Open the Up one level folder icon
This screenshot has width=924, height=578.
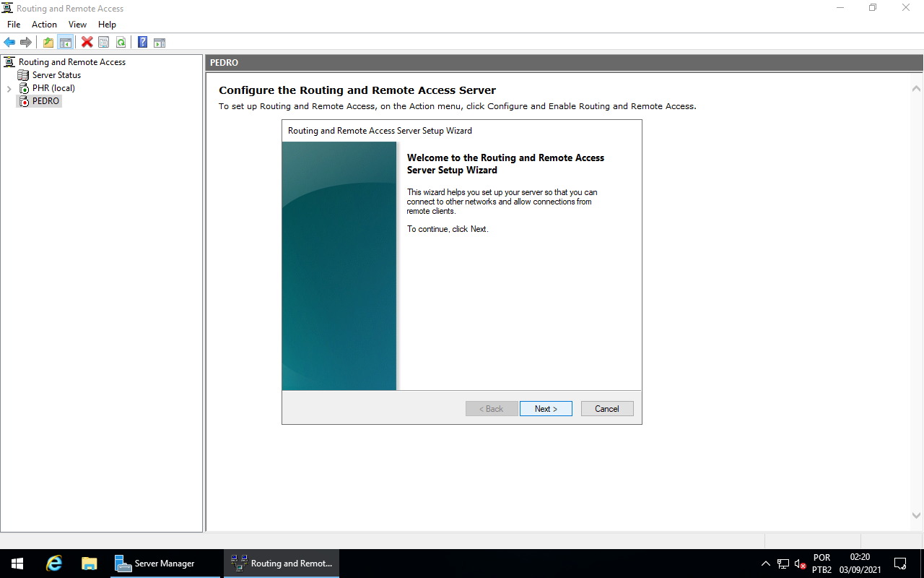(48, 42)
